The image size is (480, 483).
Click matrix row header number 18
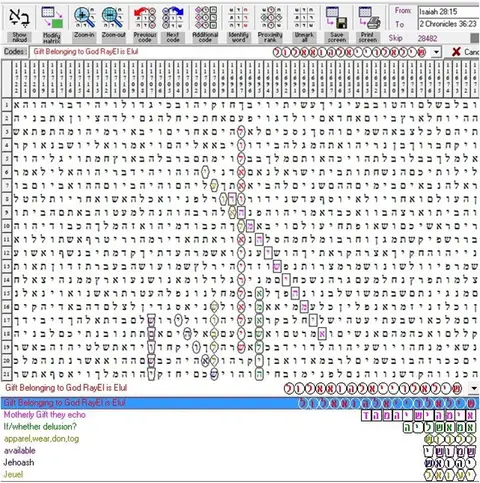point(7,334)
